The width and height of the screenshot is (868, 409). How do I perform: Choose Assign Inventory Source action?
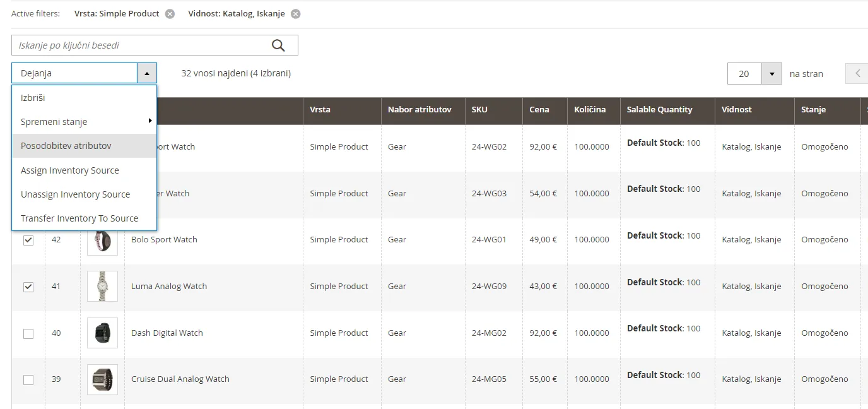coord(69,170)
